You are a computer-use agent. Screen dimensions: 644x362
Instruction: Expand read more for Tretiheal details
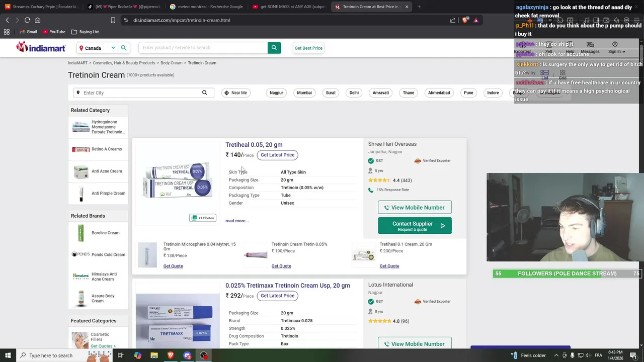click(237, 221)
